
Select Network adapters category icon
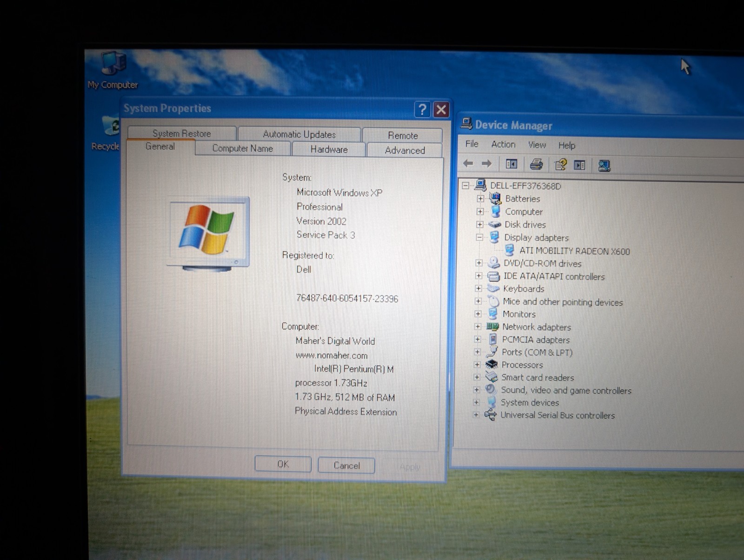click(x=492, y=327)
